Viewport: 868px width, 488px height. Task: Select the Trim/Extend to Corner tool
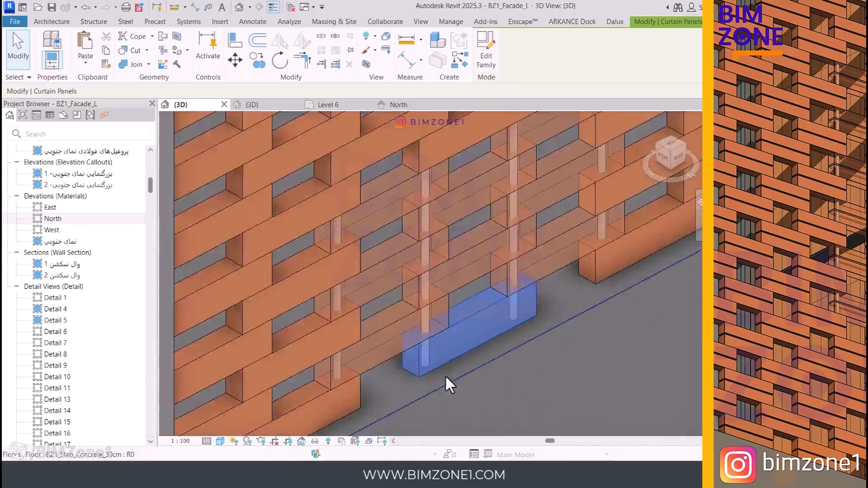tap(302, 60)
